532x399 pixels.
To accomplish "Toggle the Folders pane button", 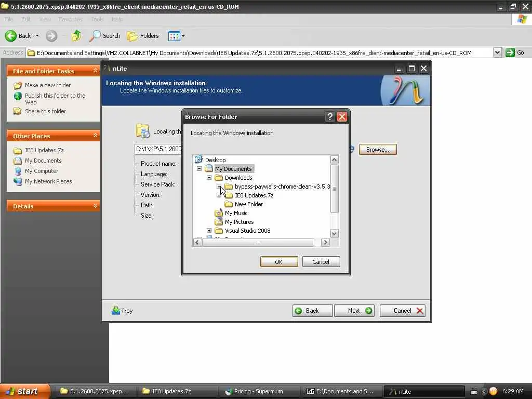I will click(x=143, y=36).
